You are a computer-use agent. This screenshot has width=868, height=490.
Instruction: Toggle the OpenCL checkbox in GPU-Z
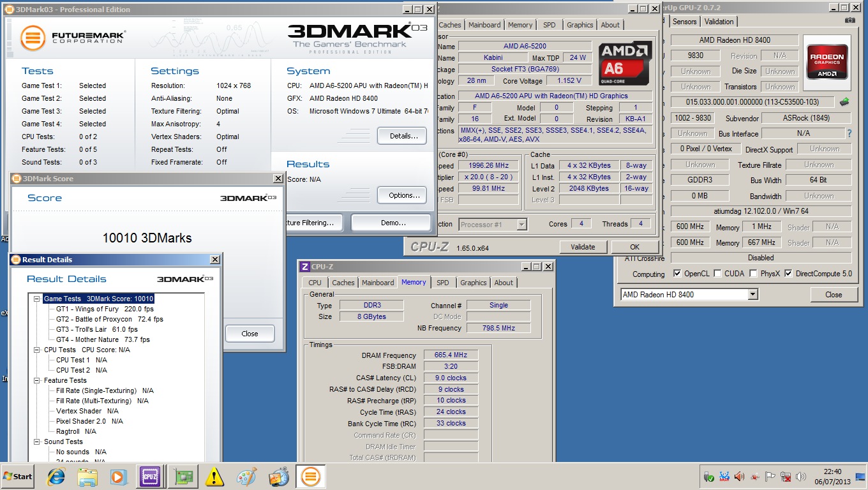pyautogui.click(x=677, y=274)
